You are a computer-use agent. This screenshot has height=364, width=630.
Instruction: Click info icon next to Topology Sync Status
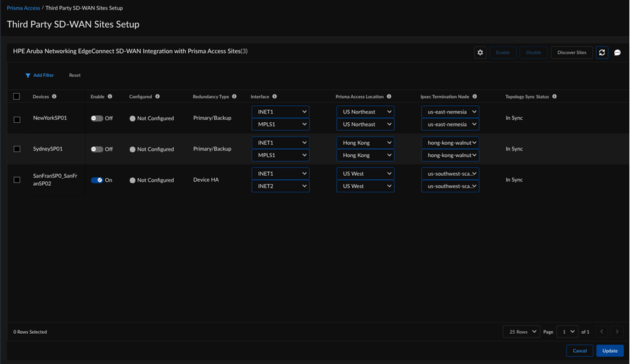[x=554, y=97]
